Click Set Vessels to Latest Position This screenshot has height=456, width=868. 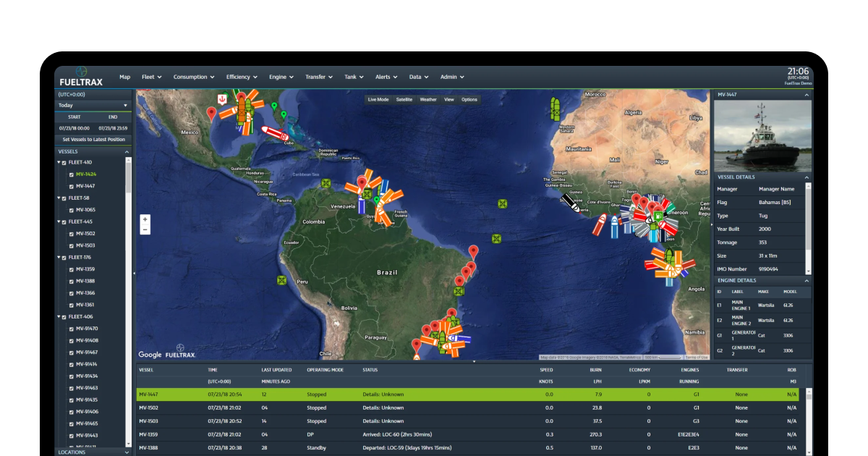[93, 139]
